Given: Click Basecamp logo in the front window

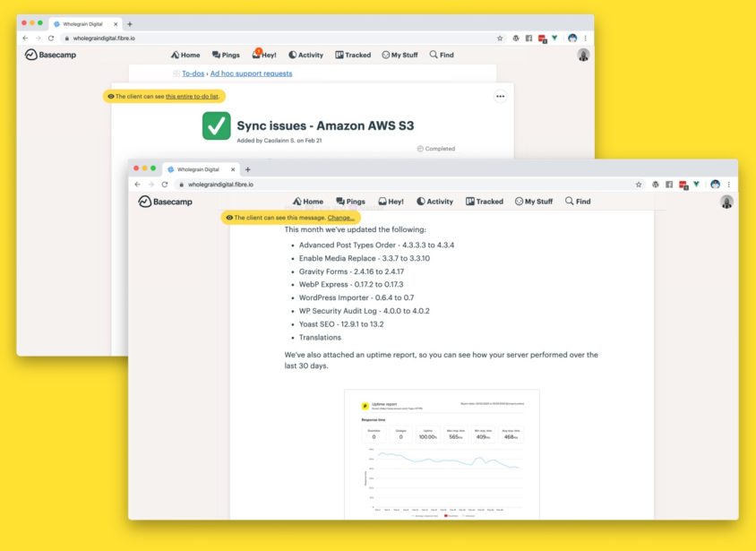Looking at the screenshot, I should [x=165, y=202].
